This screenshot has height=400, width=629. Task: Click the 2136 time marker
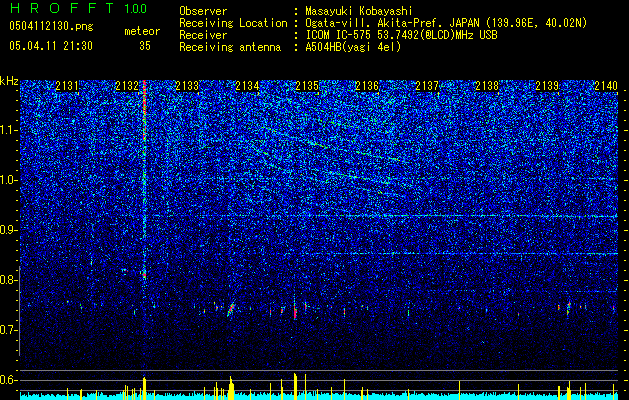[367, 86]
